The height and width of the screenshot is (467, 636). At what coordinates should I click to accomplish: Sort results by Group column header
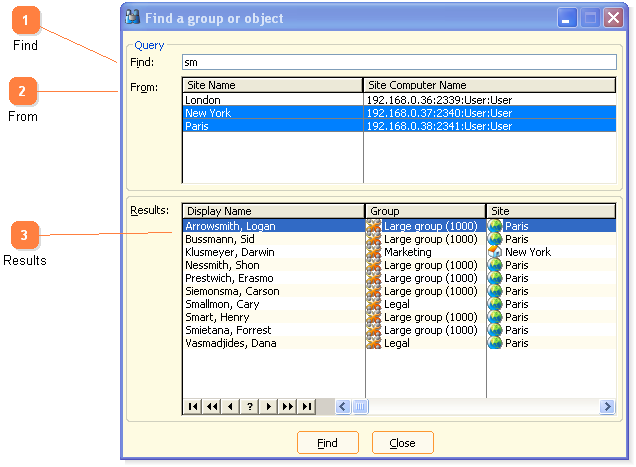coord(425,211)
